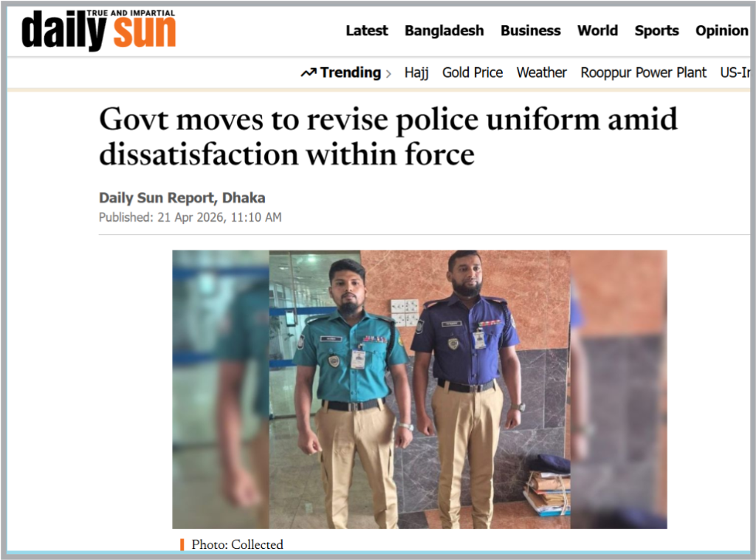This screenshot has height=560, width=756.
Task: Go to the Opinion section
Action: pyautogui.click(x=721, y=31)
